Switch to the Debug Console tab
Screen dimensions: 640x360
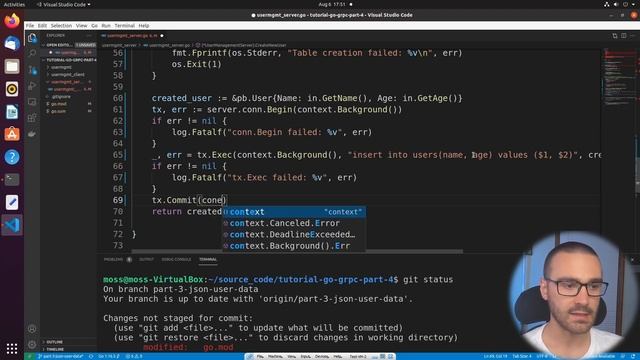coord(176,260)
